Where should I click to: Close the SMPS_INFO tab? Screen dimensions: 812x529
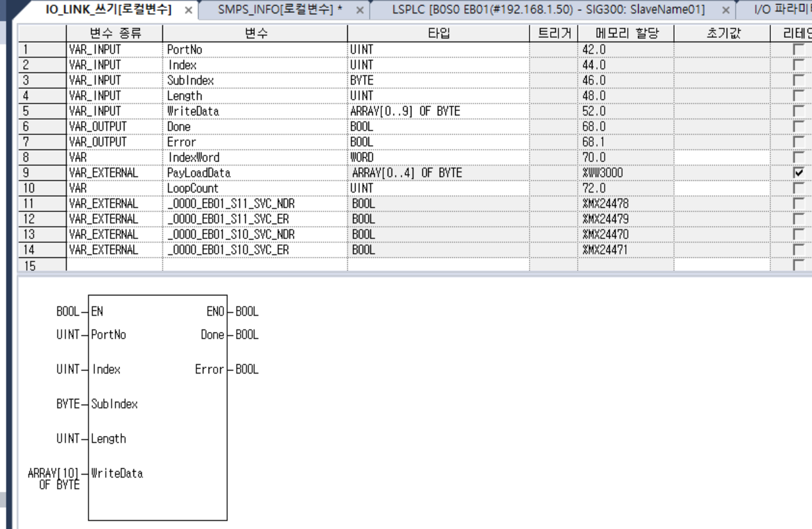point(359,11)
